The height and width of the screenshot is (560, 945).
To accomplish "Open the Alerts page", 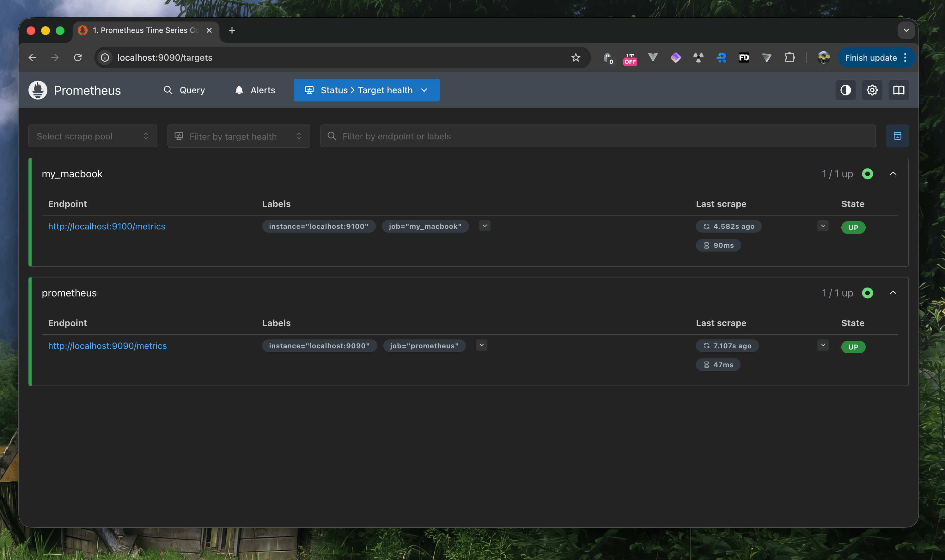I will pos(255,90).
